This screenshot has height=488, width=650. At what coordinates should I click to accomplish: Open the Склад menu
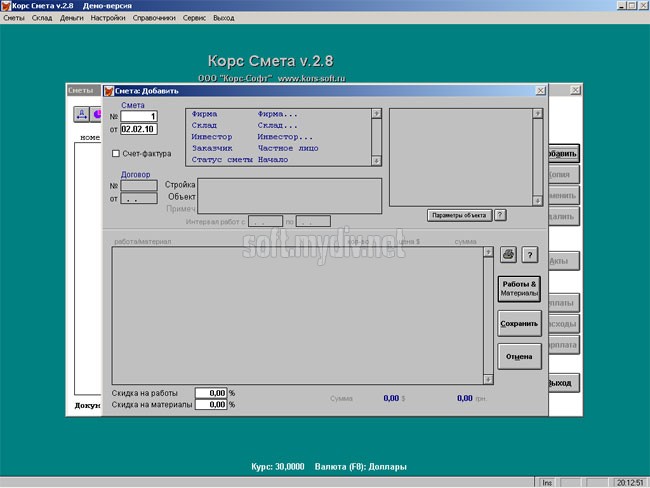pos(42,18)
